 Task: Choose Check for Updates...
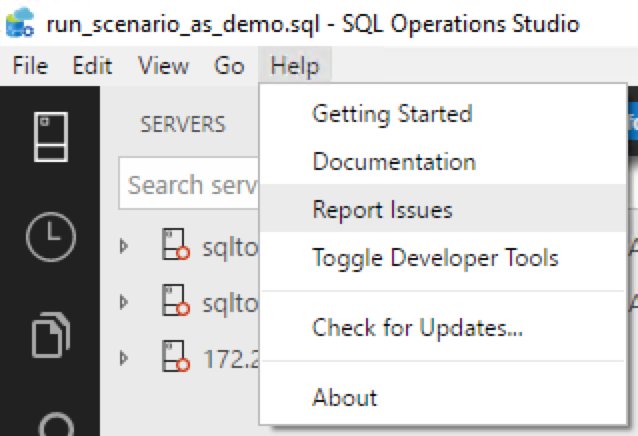coord(443,327)
